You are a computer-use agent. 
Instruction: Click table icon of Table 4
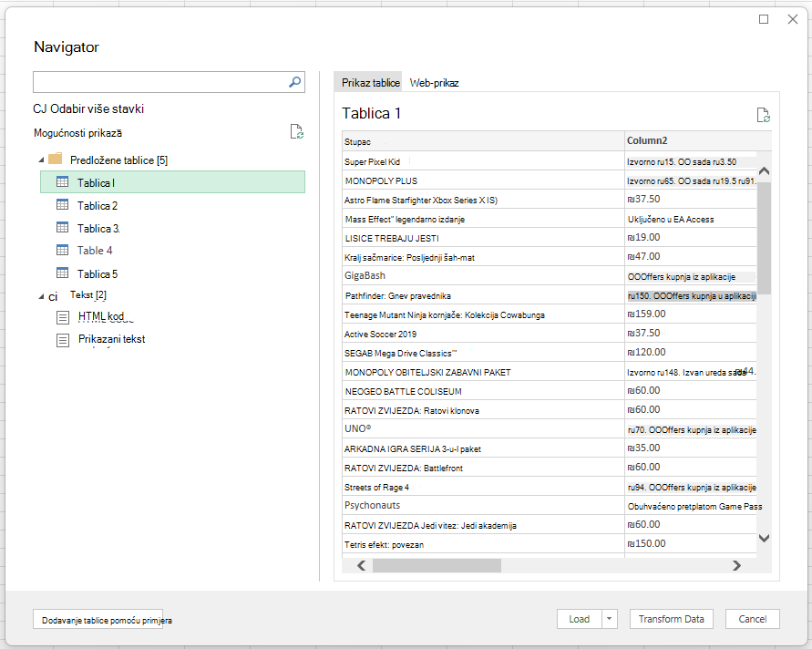62,250
